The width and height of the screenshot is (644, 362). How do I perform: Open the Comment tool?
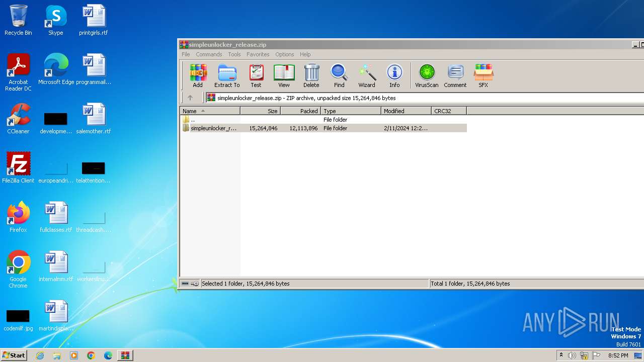(455, 76)
